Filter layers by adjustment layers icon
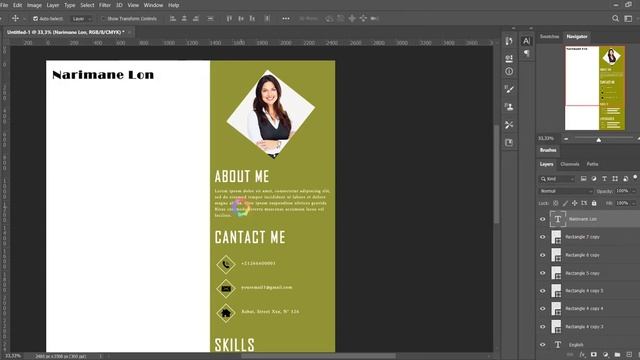This screenshot has height=360, width=640. 594,179
